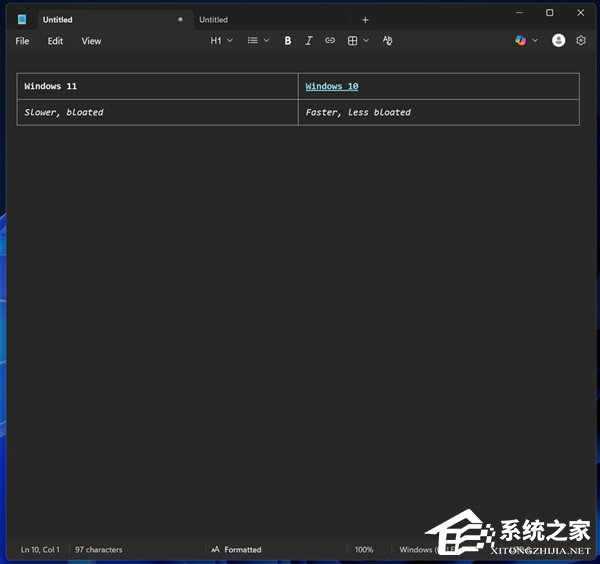Toggle italic formatting

[309, 41]
